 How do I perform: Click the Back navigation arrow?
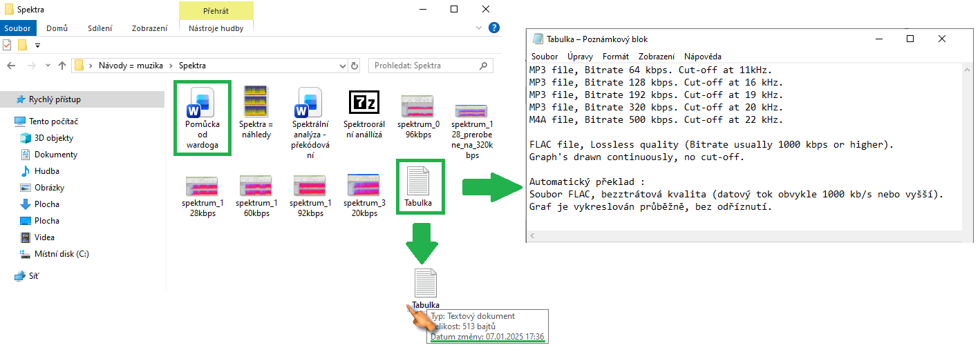tap(11, 66)
